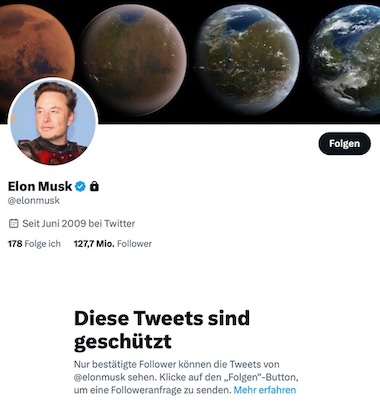
Task: Click the calendar icon before the join date
Action: coord(13,223)
